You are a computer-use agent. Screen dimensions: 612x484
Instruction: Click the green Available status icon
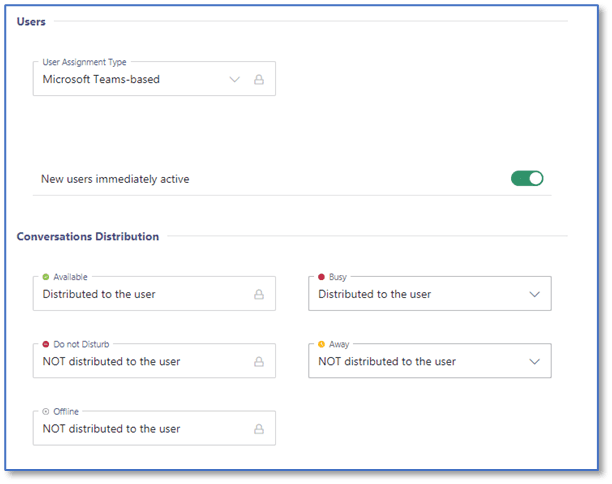tap(46, 277)
